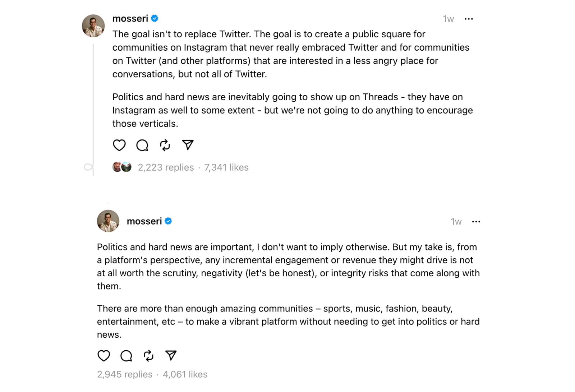Open mosseri profile from first post username

130,19
